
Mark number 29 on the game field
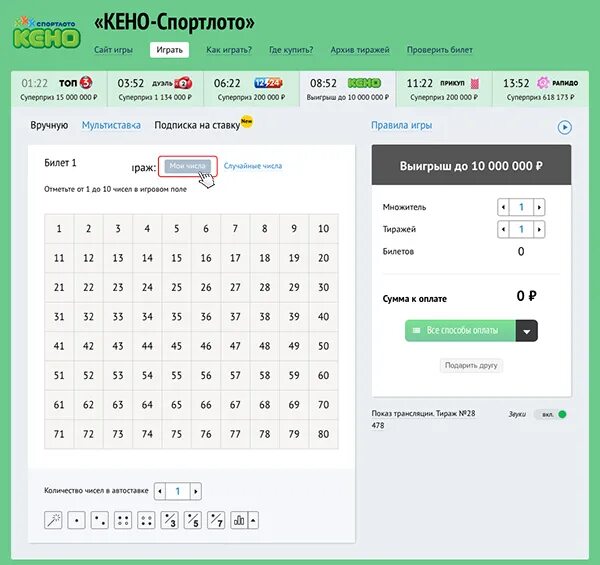pos(294,287)
